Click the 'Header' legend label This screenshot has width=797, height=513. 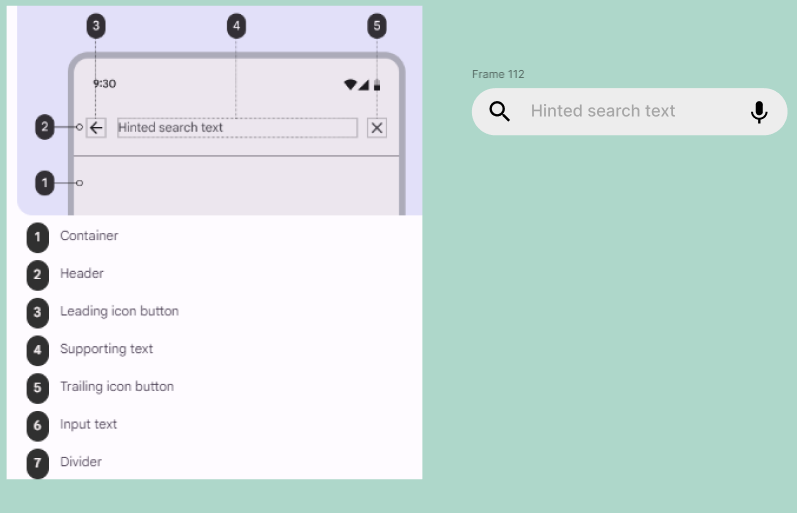click(x=82, y=274)
